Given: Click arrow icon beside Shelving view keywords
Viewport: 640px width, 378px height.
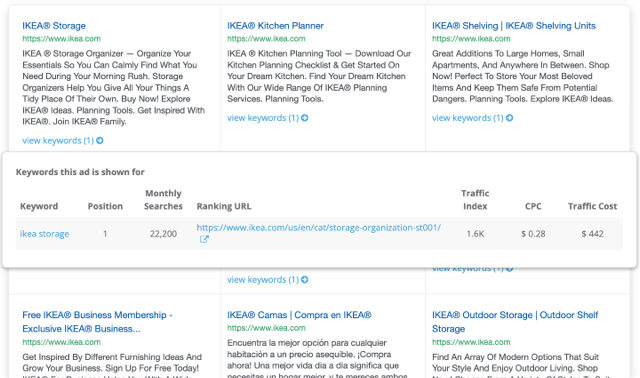Looking at the screenshot, I should [x=510, y=118].
